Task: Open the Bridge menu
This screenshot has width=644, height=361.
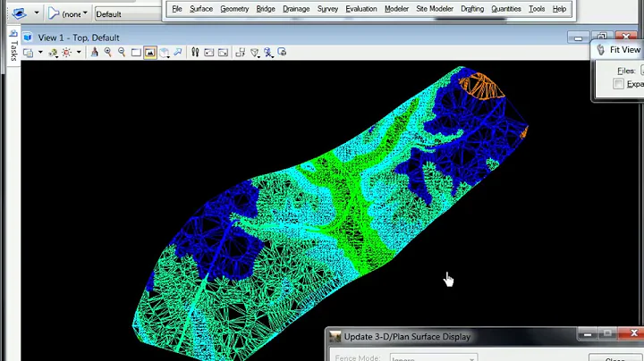Action: (x=266, y=9)
